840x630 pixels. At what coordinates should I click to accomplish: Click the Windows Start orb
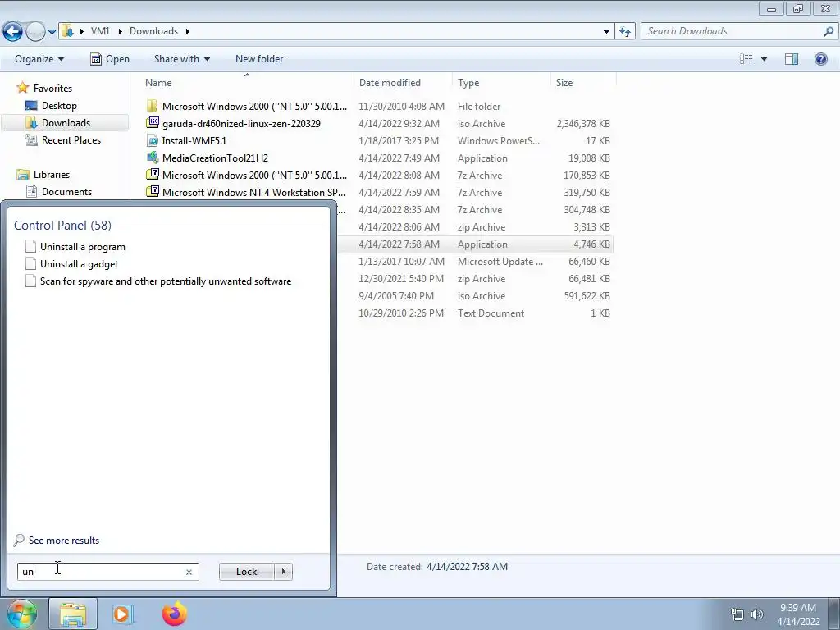(x=22, y=614)
